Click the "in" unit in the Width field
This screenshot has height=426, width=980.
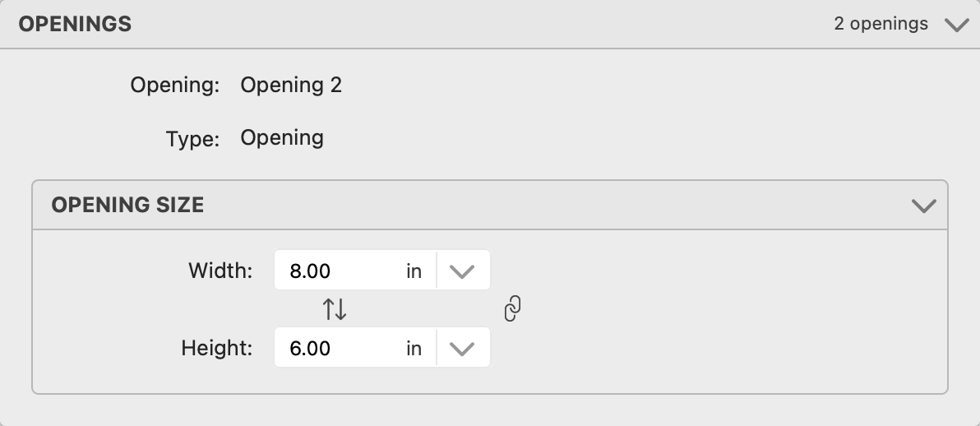coord(414,271)
